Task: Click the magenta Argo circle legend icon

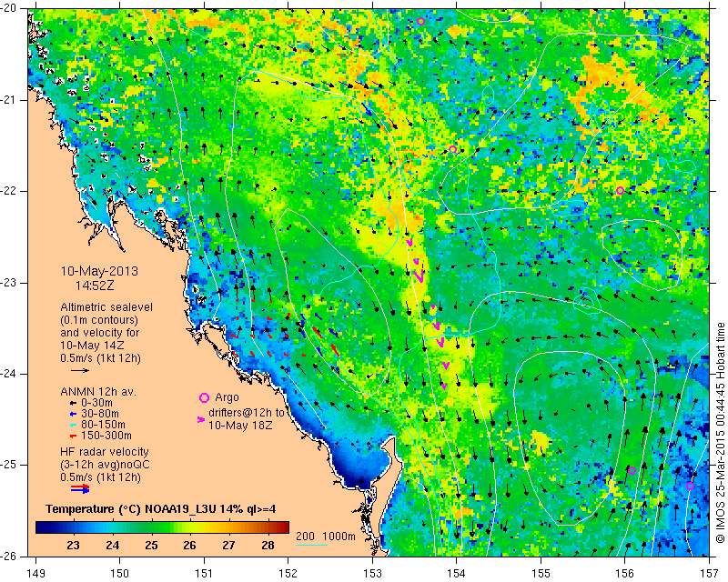Action: click(204, 397)
